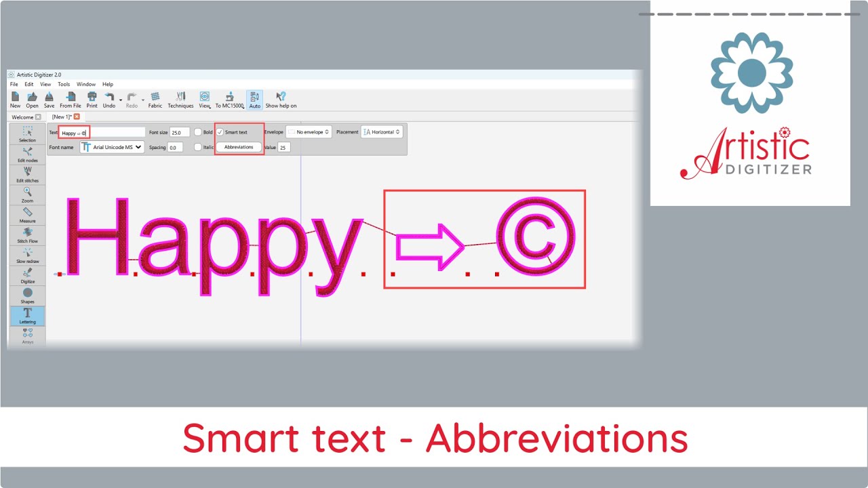Close the [New 1]* tab
Viewport: 868px width, 488px height.
point(77,117)
